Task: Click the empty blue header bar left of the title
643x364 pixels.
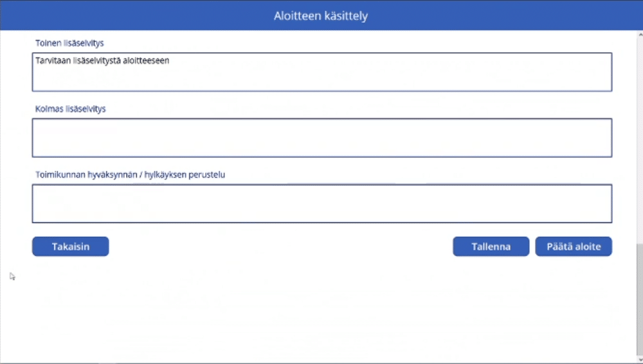Action: tap(129, 15)
